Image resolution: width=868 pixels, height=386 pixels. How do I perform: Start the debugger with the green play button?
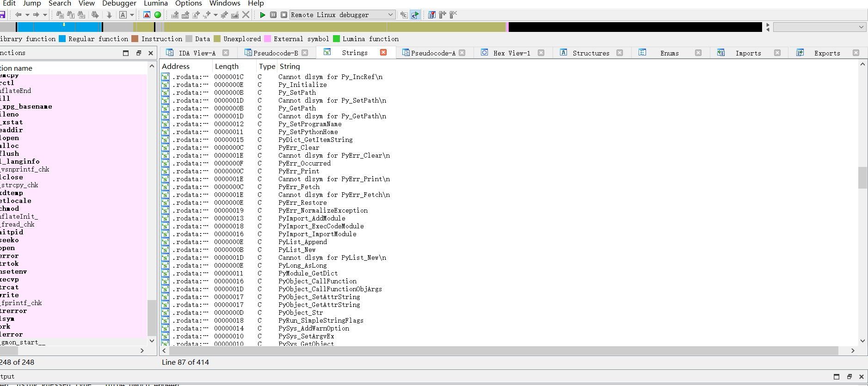[263, 15]
